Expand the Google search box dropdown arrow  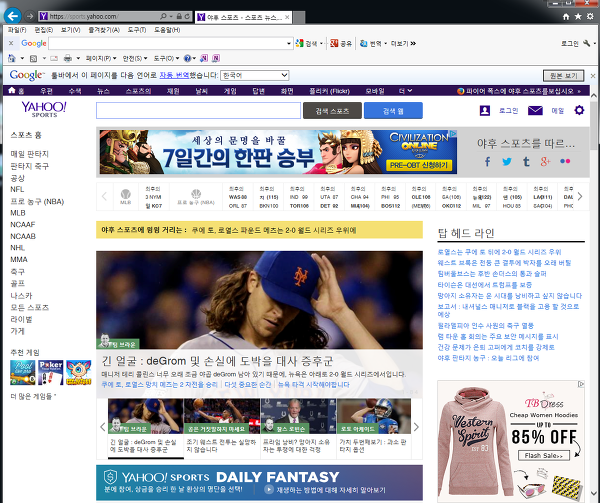(289, 44)
